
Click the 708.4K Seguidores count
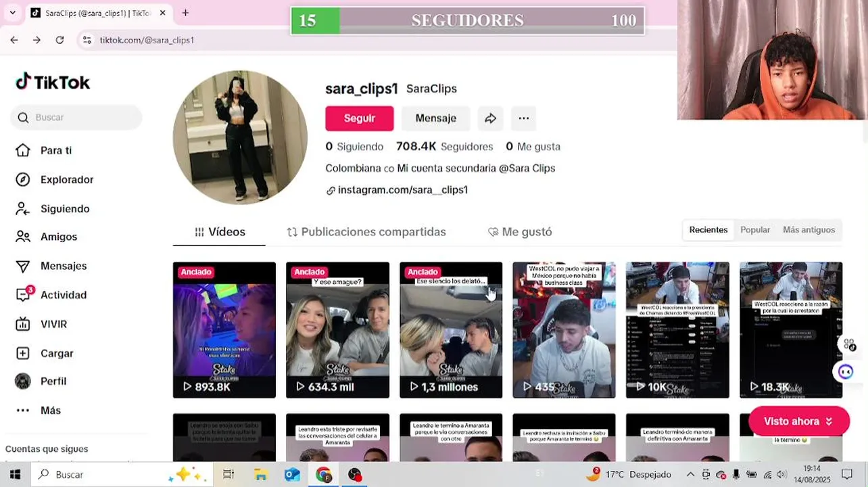click(445, 146)
